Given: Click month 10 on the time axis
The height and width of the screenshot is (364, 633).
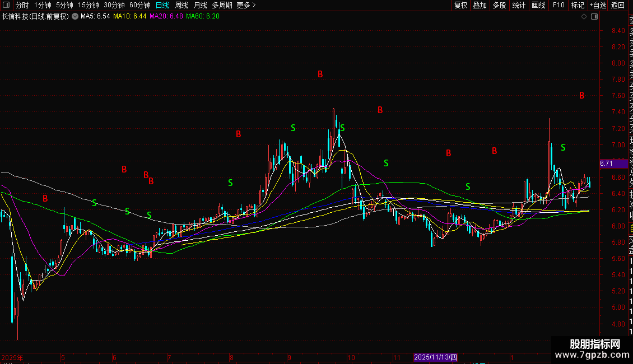Looking at the screenshot, I should click(x=351, y=357).
